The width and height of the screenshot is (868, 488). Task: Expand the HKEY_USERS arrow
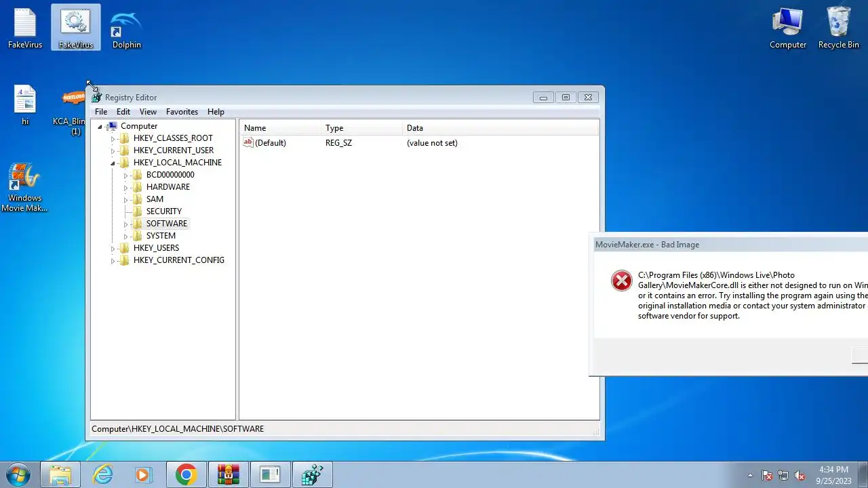click(x=113, y=248)
